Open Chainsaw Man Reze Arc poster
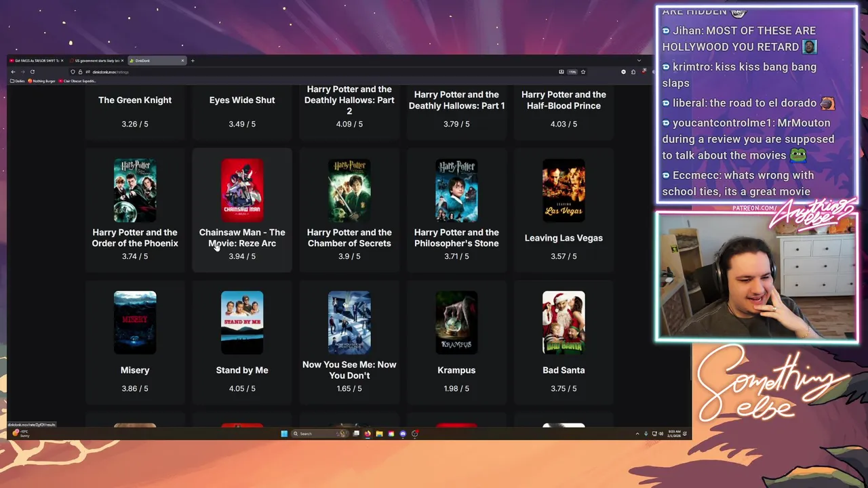Image resolution: width=868 pixels, height=488 pixels. click(242, 190)
